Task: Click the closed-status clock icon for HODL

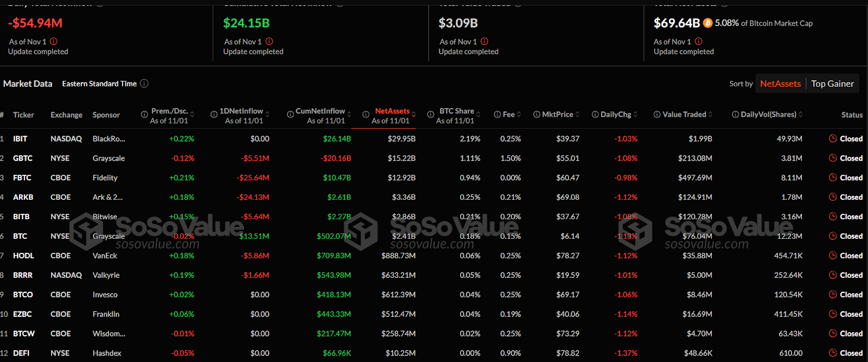Action: click(833, 256)
